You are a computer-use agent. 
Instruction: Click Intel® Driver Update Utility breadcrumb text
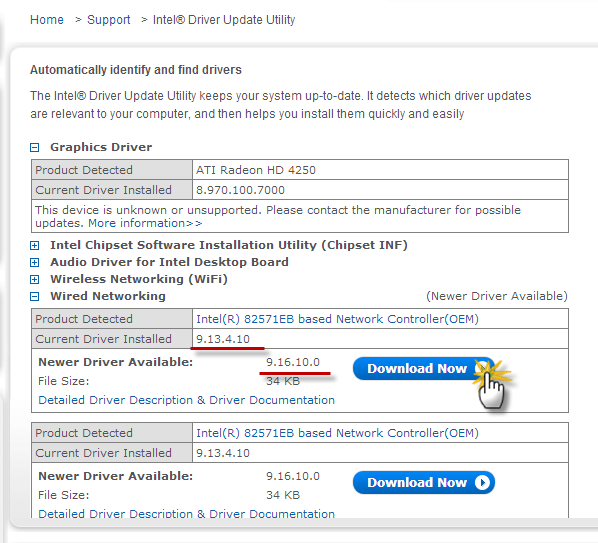click(224, 19)
